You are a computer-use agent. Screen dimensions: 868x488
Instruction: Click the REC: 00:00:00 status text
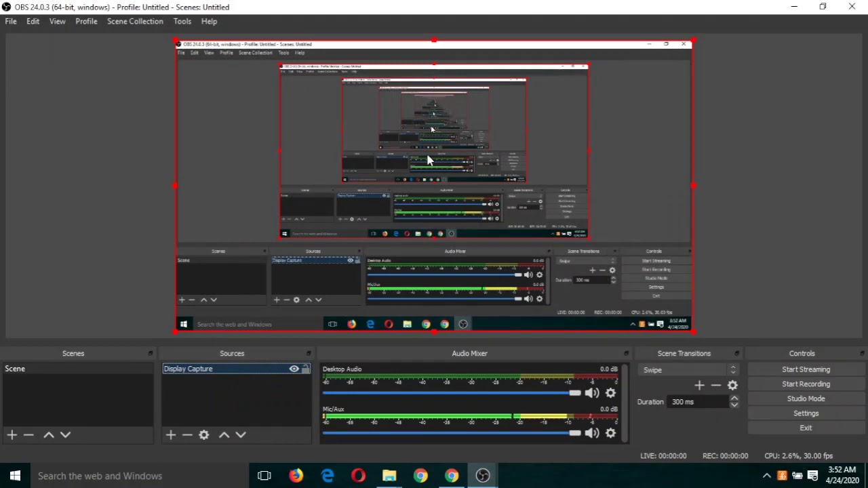tap(725, 456)
